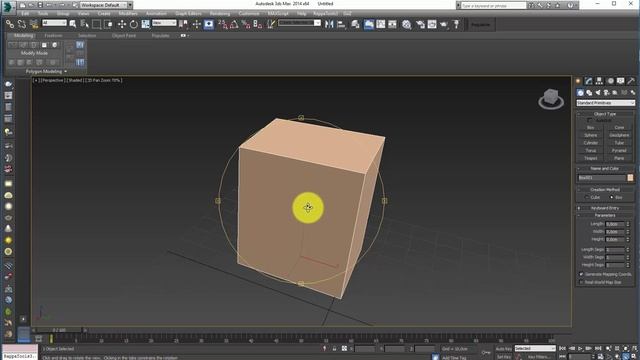Activate the Select and Scale tool
Image resolution: width=640 pixels, height=360 pixels.
click(145, 24)
